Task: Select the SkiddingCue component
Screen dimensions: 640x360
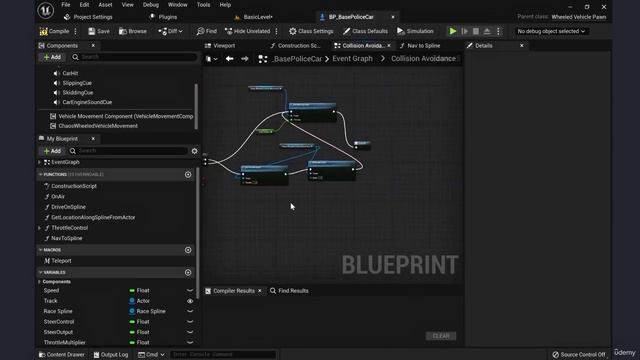Action: click(78, 93)
